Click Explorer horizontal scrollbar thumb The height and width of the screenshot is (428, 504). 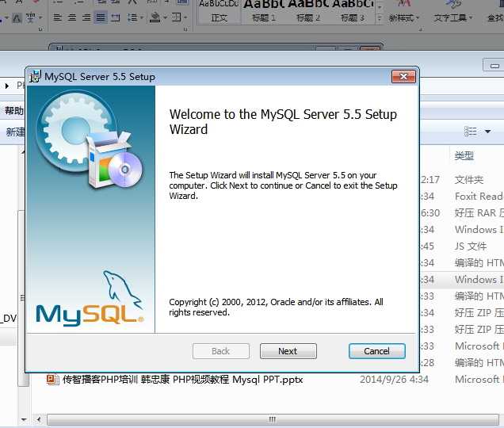[x=273, y=419]
